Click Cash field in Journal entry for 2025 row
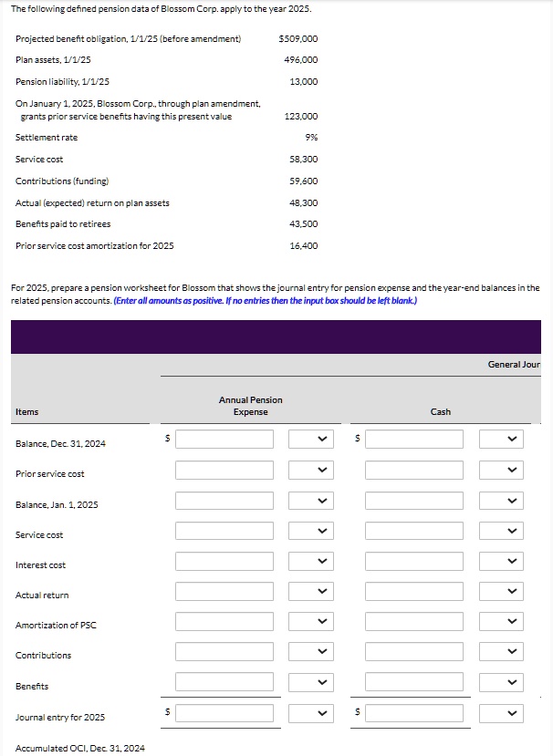This screenshot has width=553, height=756. tap(414, 713)
